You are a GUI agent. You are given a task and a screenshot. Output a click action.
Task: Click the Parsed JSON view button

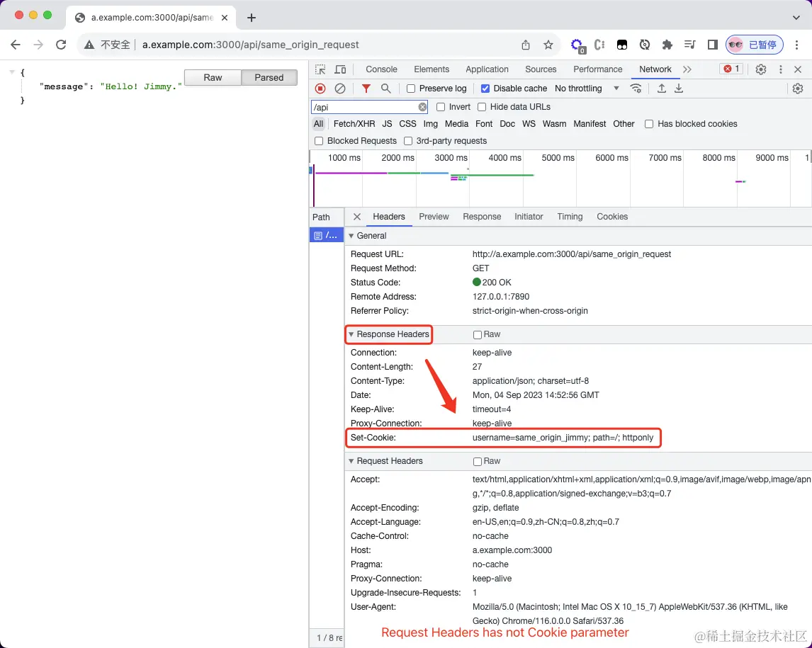point(269,78)
